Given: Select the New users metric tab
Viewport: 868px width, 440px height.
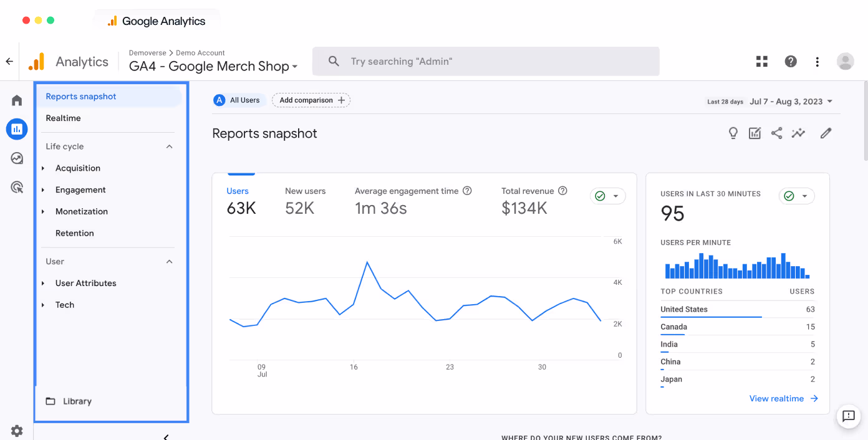Looking at the screenshot, I should (305, 201).
